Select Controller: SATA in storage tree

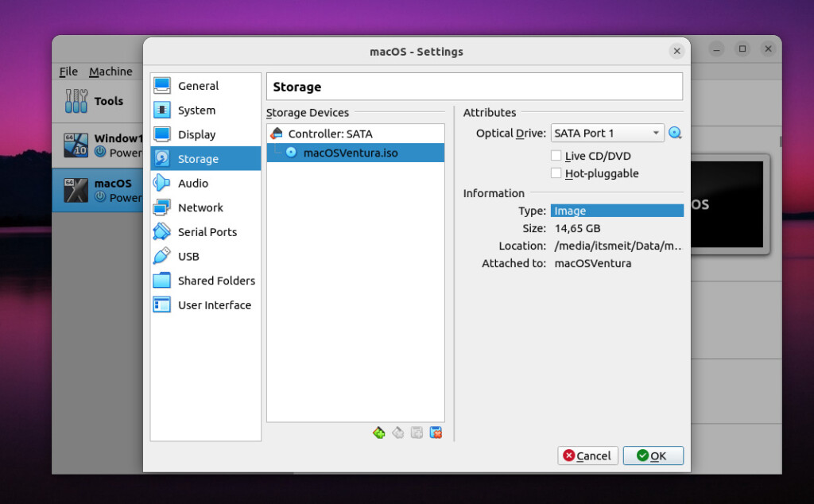(x=329, y=134)
